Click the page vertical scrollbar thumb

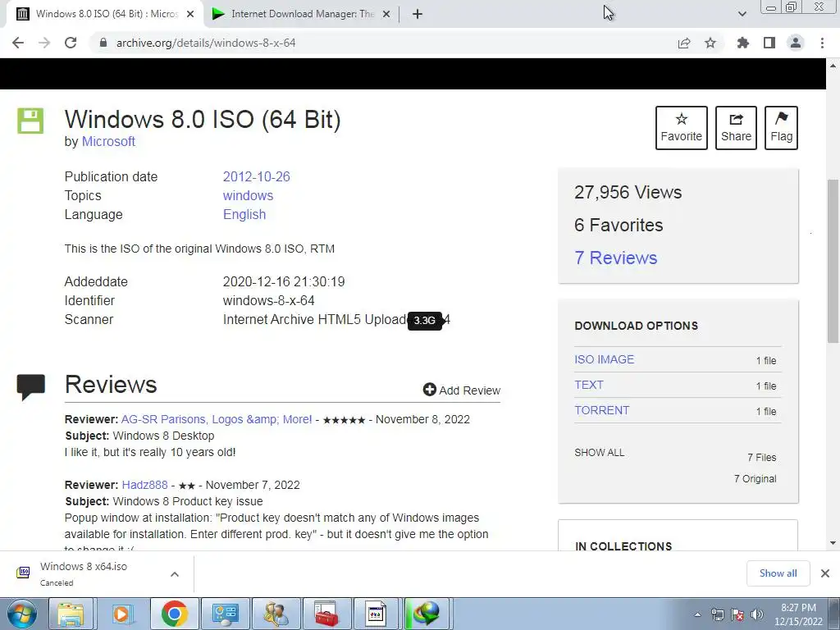833,260
